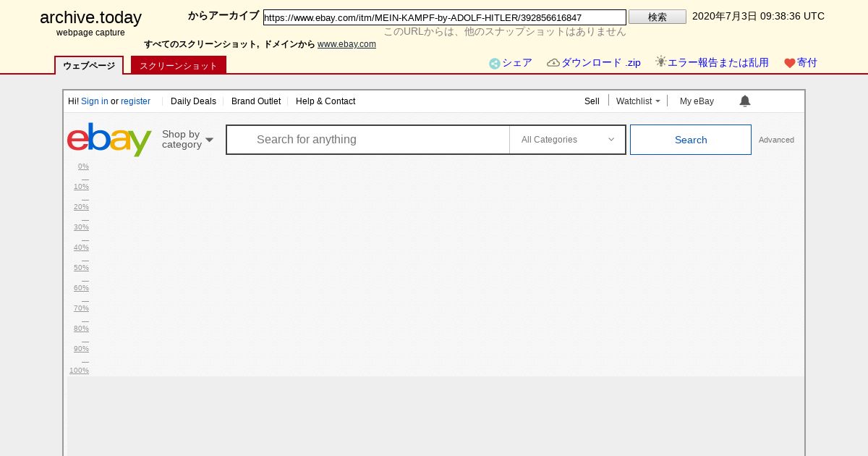Click the heart donate icon

coord(790,64)
